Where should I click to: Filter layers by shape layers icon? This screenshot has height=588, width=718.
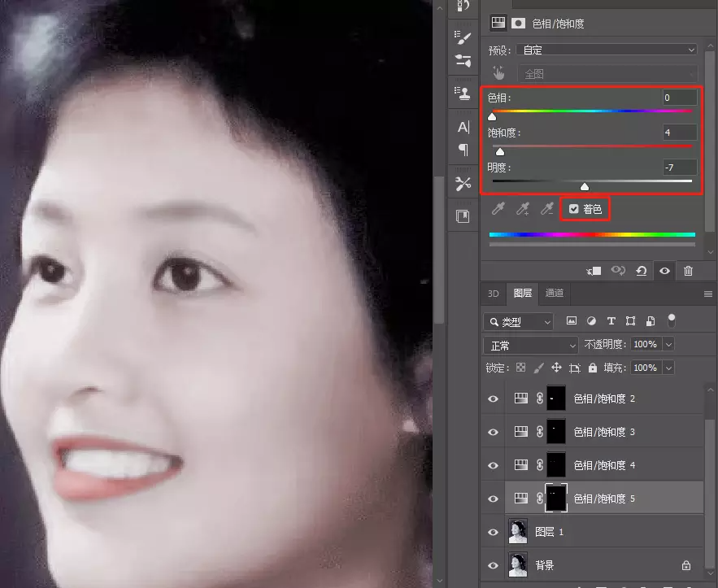[x=630, y=321]
